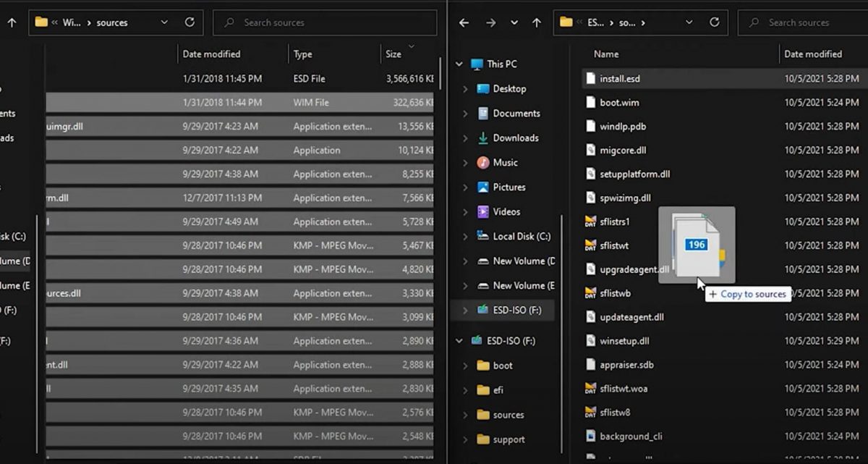
Task: Open left address bar history dropdown
Action: pyautogui.click(x=164, y=22)
